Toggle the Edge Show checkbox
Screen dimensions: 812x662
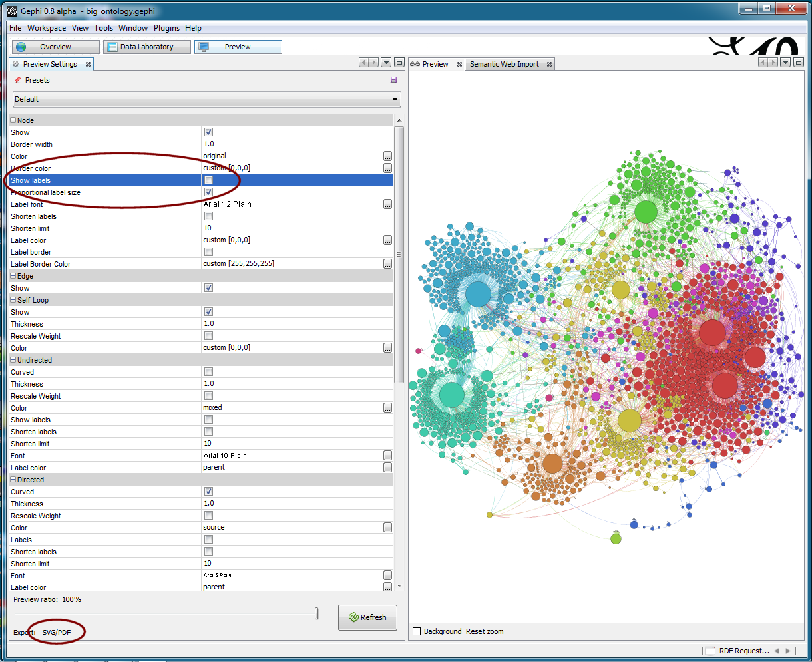208,288
